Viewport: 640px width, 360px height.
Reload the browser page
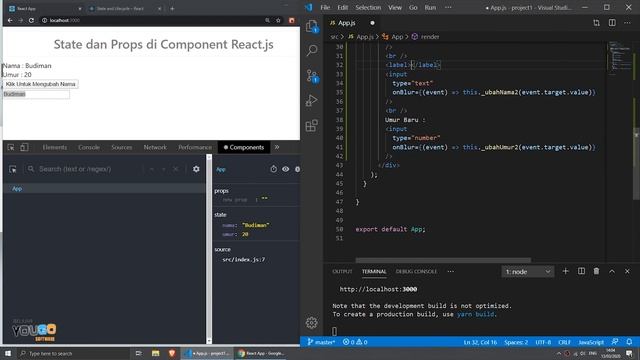pyautogui.click(x=31, y=20)
